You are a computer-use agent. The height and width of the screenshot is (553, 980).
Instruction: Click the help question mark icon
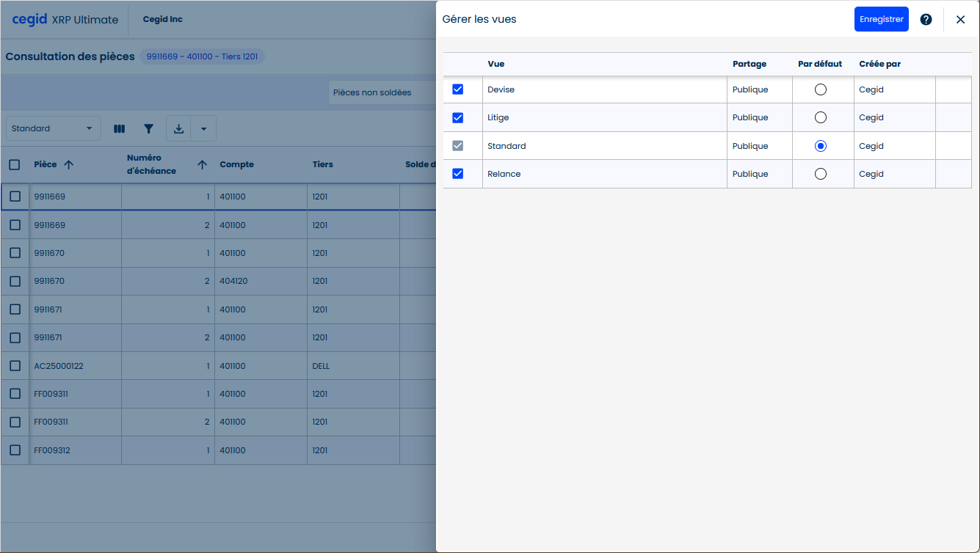point(926,20)
